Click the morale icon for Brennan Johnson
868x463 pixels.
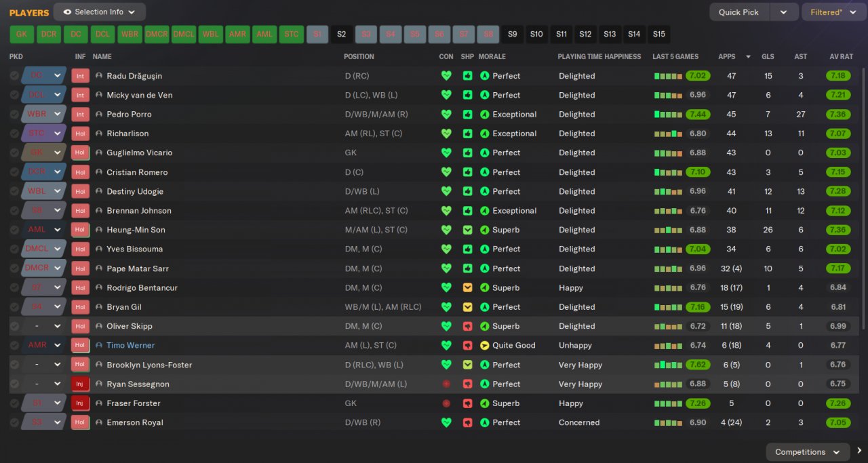[484, 211]
